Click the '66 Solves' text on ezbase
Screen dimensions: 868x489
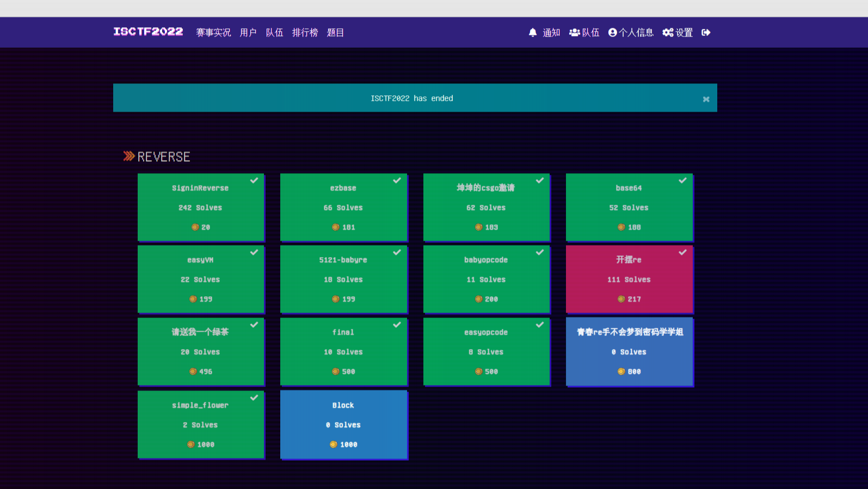click(x=343, y=207)
